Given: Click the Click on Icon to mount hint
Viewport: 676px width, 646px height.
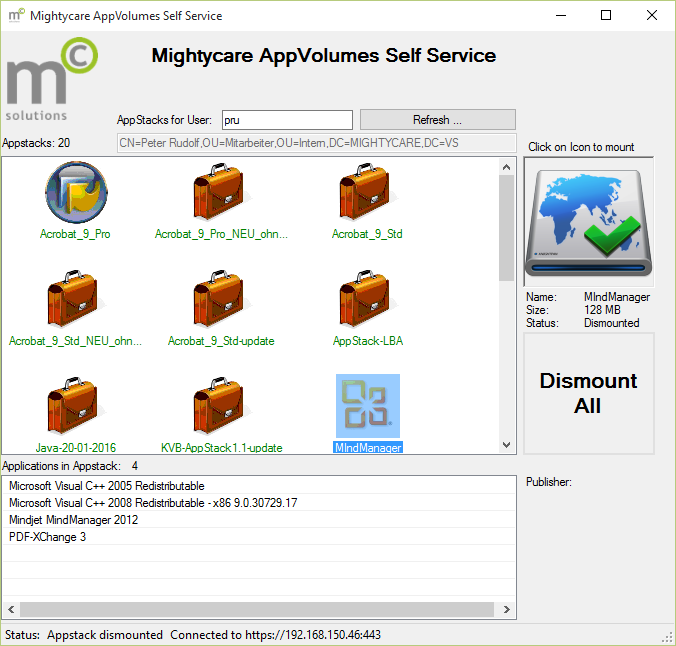Looking at the screenshot, I should pyautogui.click(x=581, y=147).
